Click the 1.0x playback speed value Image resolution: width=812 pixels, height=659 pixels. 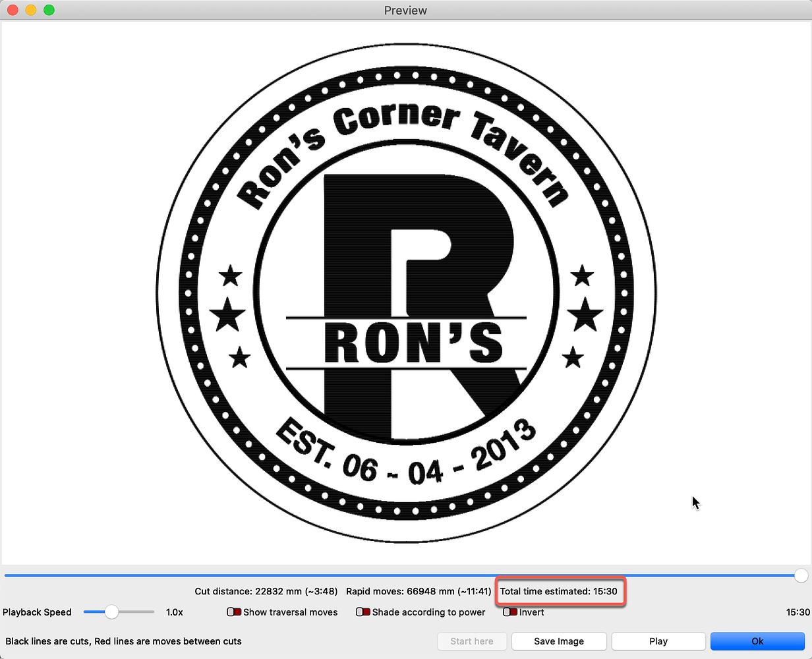coord(174,612)
